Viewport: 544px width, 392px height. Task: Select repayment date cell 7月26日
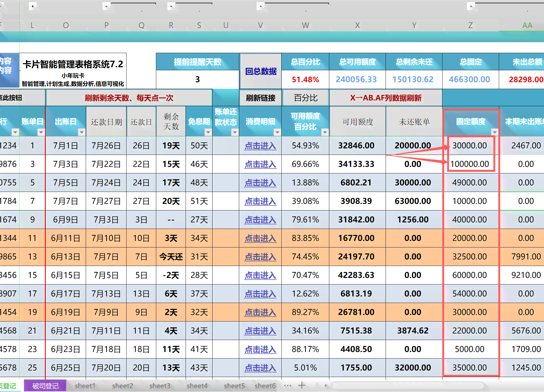(x=106, y=146)
